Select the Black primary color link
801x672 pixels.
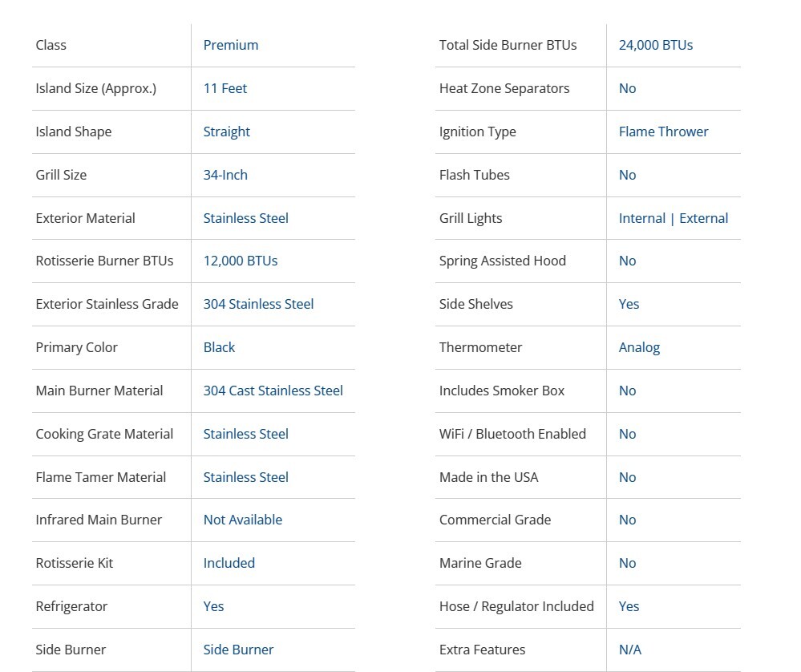[x=219, y=347]
